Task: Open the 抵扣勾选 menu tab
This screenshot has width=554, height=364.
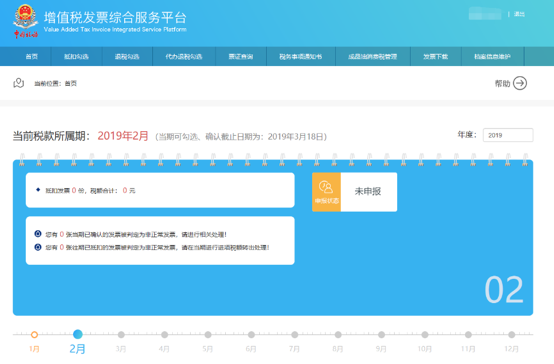Action: point(76,57)
